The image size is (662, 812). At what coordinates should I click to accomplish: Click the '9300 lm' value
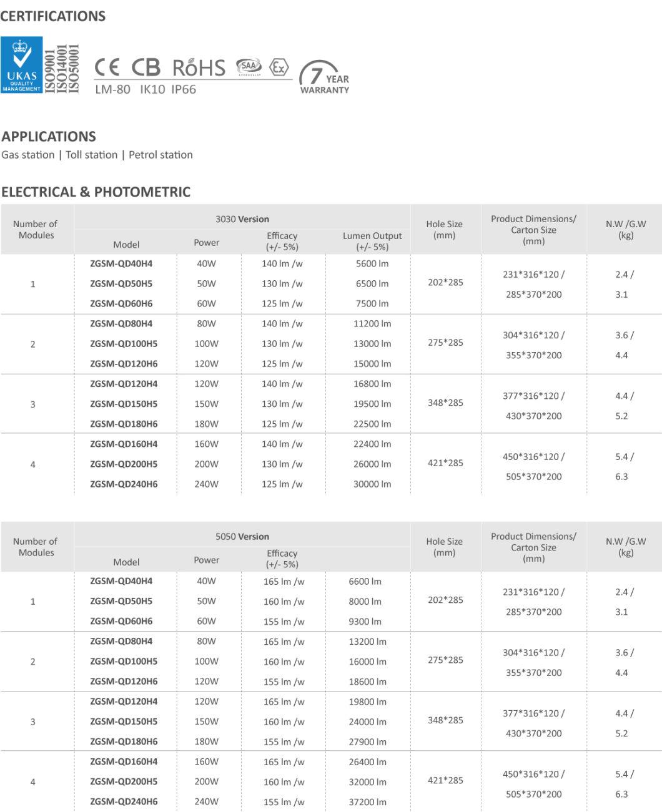coord(365,621)
